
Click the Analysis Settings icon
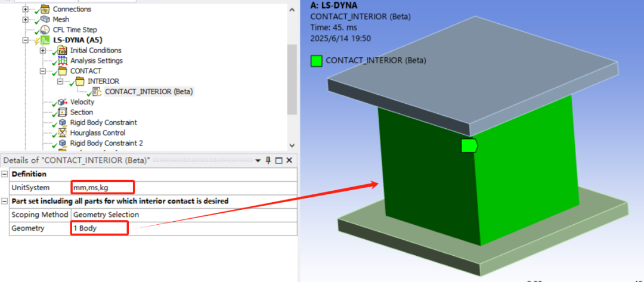coord(63,61)
